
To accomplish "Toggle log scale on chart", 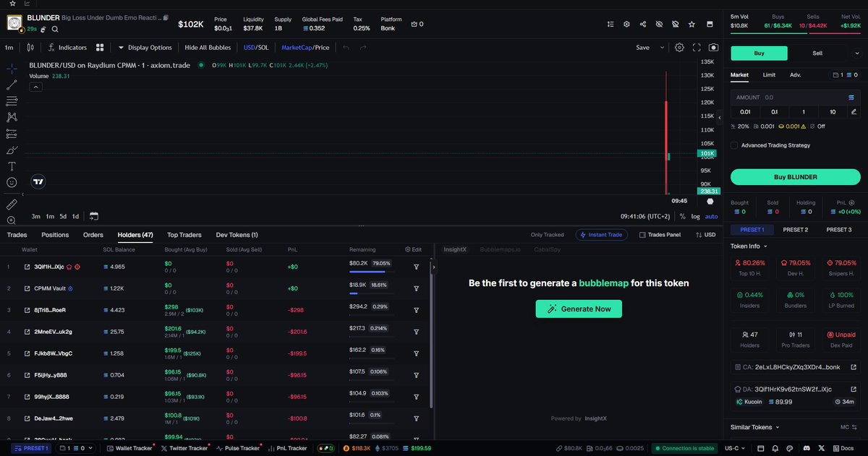I will (x=696, y=216).
